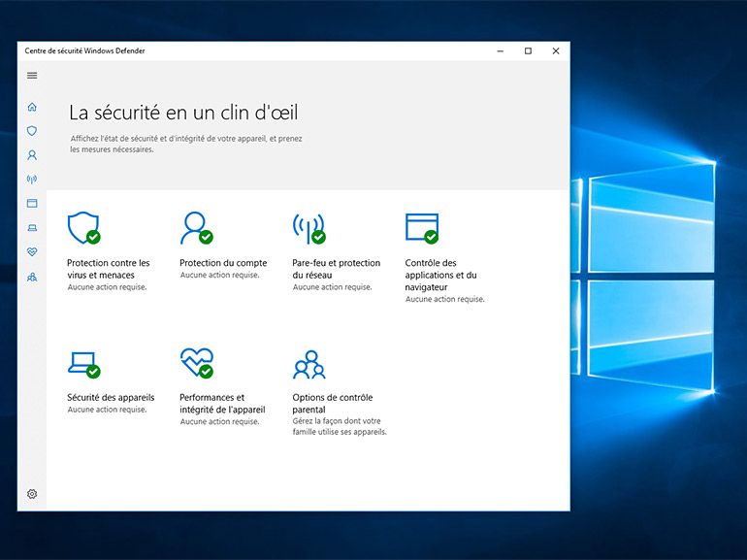Select the shield icon in the sidebar
Screen dimensions: 747x560
pyautogui.click(x=32, y=131)
